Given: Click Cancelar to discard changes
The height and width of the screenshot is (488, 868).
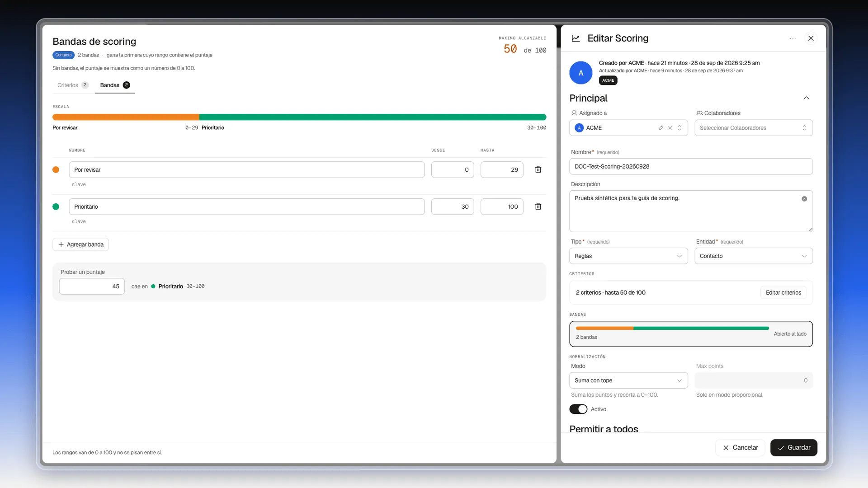Looking at the screenshot, I should coord(740,447).
